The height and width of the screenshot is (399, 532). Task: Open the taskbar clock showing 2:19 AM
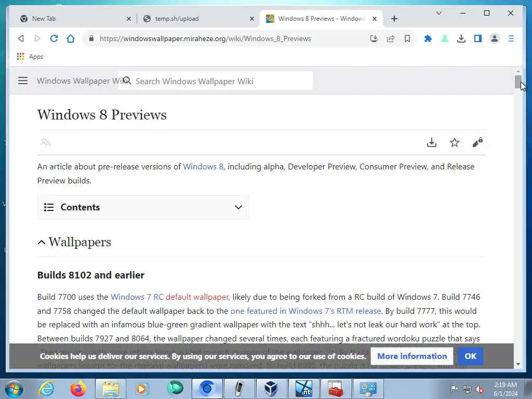pos(506,389)
